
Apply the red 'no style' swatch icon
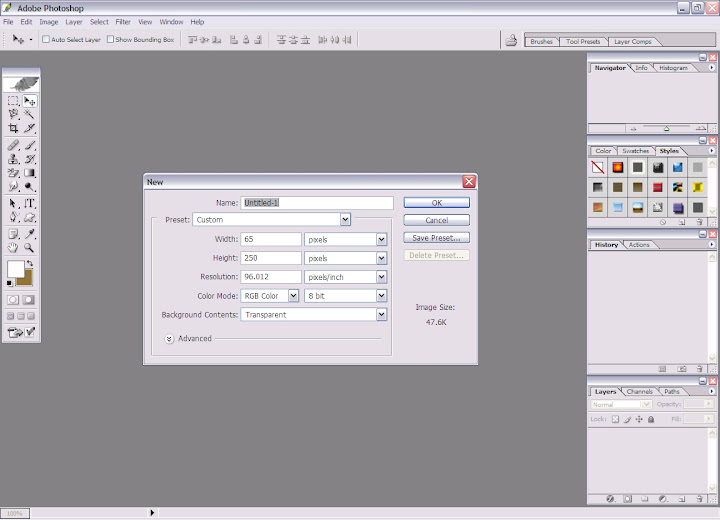[x=598, y=167]
